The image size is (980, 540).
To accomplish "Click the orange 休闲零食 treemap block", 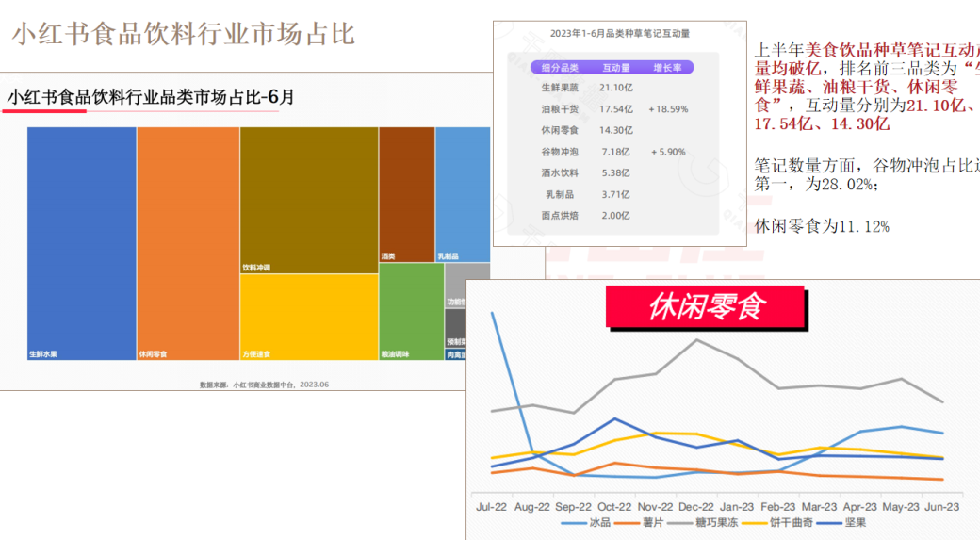I will [x=188, y=243].
